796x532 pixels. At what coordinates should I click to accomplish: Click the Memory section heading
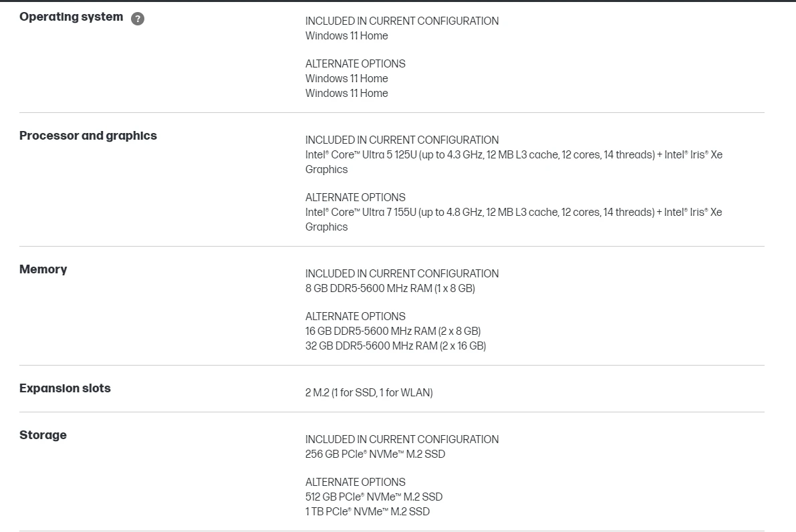coord(43,269)
